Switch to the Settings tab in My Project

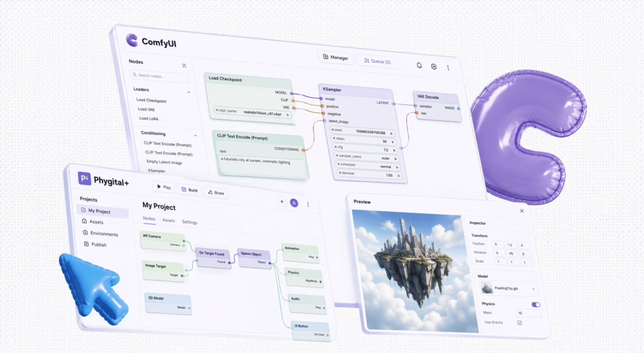189,222
